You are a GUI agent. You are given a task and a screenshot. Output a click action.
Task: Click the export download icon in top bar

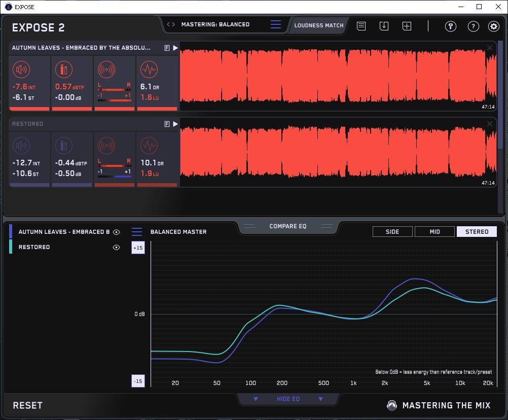tap(384, 26)
